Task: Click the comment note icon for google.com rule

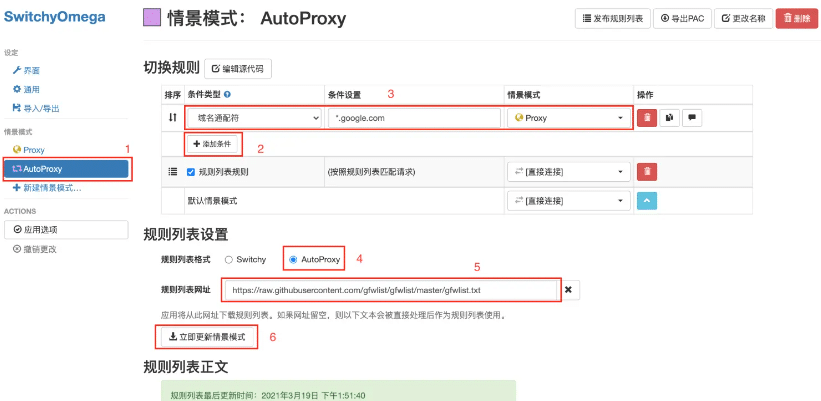Action: (x=692, y=118)
